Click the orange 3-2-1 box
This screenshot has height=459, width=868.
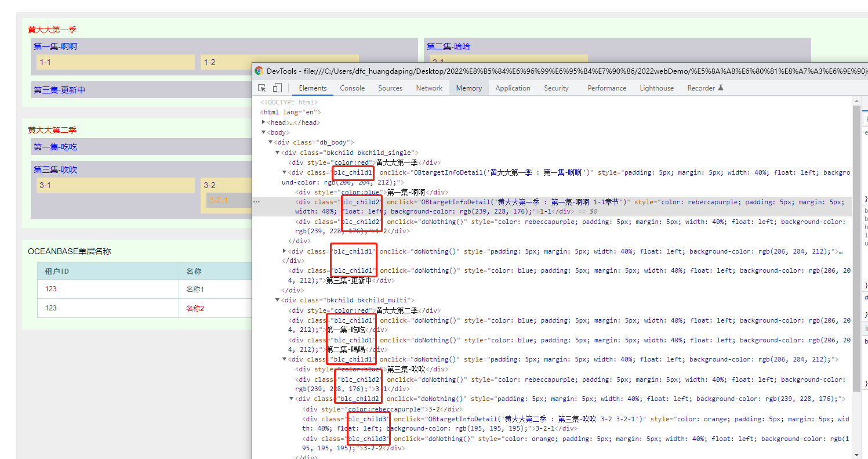click(229, 200)
